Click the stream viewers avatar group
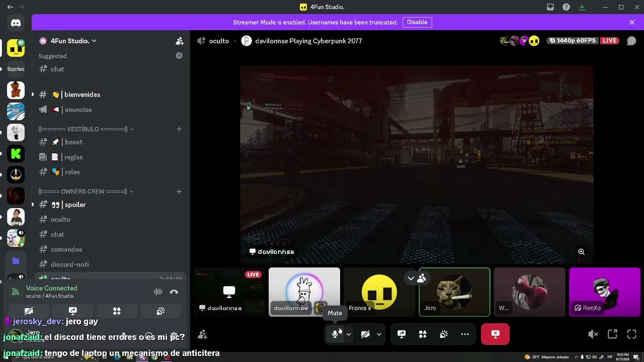 click(x=519, y=41)
